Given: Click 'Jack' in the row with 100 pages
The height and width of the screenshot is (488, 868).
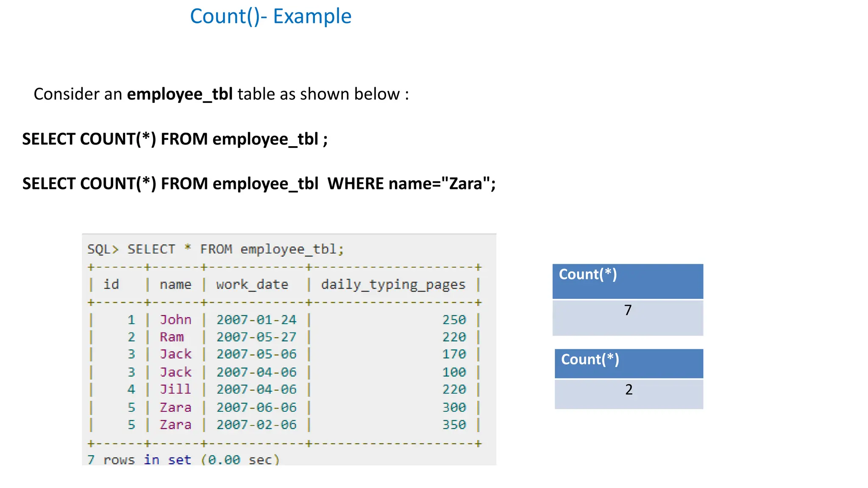Looking at the screenshot, I should point(175,372).
